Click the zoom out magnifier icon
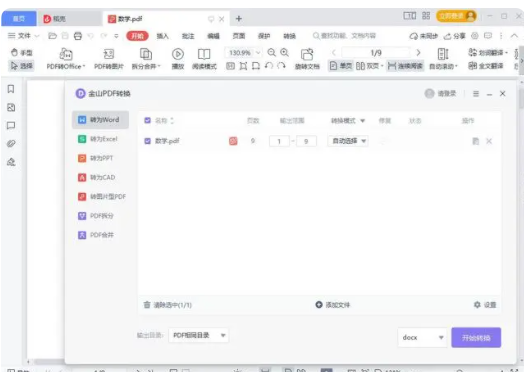The width and height of the screenshot is (524, 372). point(272,52)
